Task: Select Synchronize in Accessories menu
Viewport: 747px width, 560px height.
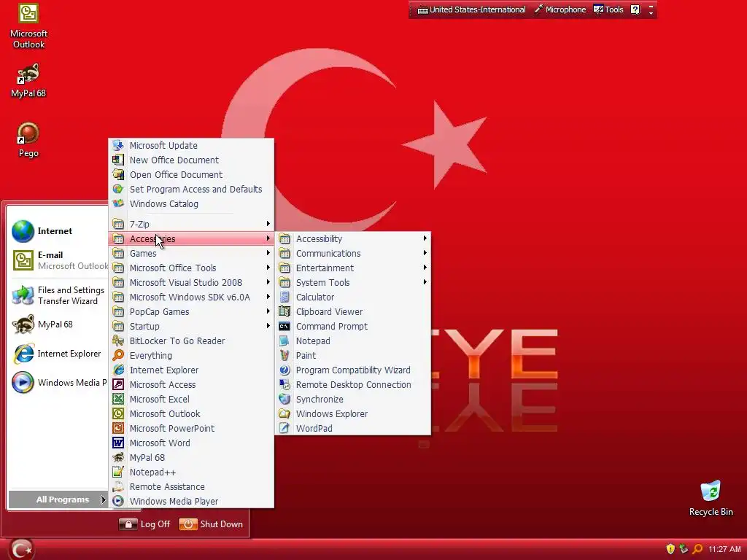Action: click(353, 399)
